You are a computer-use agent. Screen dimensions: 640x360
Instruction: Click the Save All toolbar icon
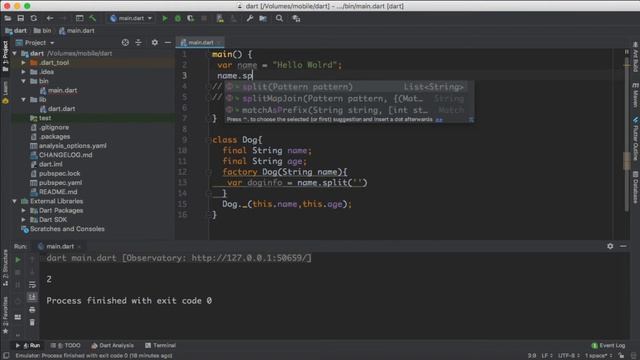20,18
